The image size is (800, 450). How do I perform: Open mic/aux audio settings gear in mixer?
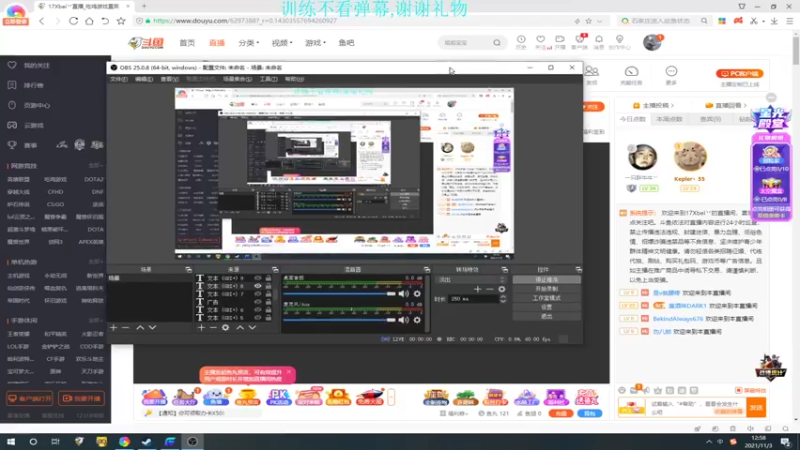pos(417,320)
